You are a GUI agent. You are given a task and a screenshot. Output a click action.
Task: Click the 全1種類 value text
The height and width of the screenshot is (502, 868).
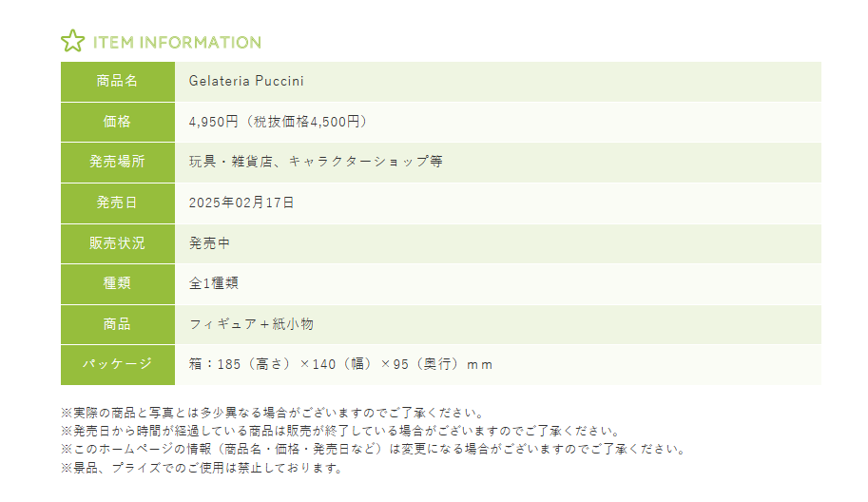point(213,283)
